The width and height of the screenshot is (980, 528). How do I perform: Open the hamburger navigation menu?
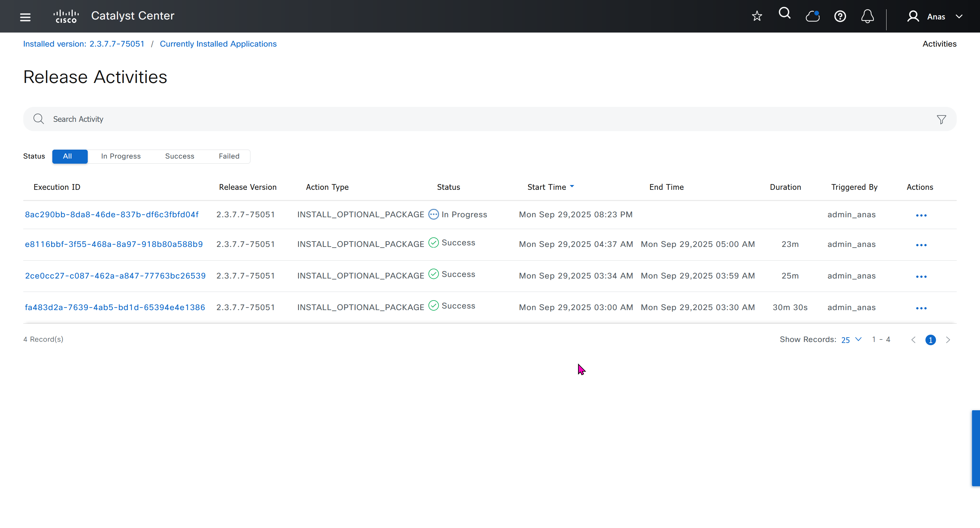pyautogui.click(x=25, y=17)
